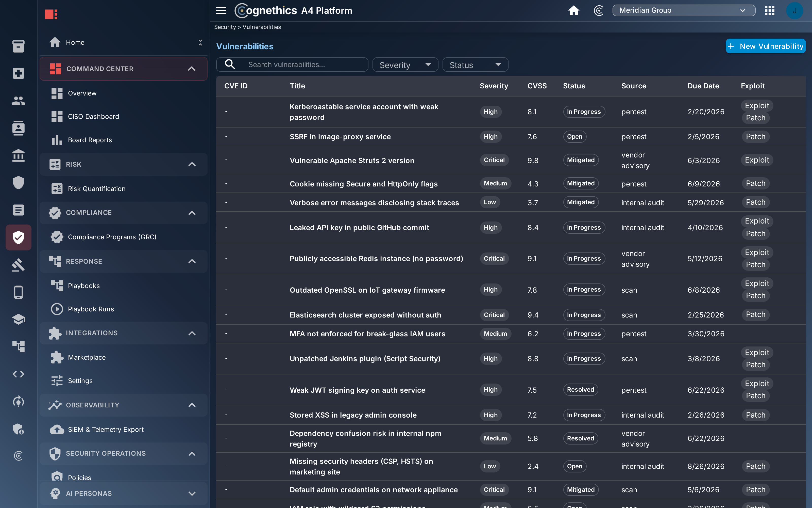Click the plain shield icon in the left rail
The width and height of the screenshot is (812, 508).
[x=19, y=183]
